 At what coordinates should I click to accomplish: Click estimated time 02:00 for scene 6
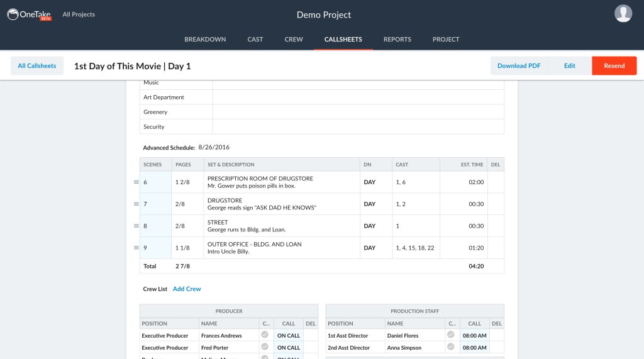pos(476,182)
